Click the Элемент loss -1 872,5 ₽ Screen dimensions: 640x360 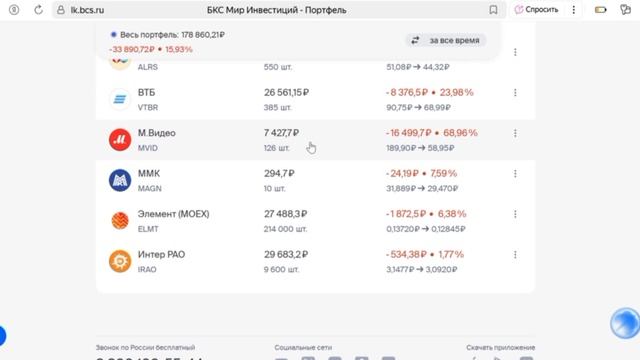coord(406,214)
